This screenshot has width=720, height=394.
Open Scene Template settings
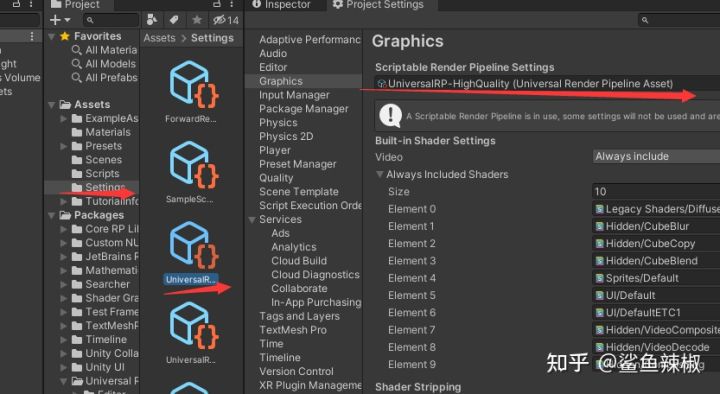[x=298, y=191]
